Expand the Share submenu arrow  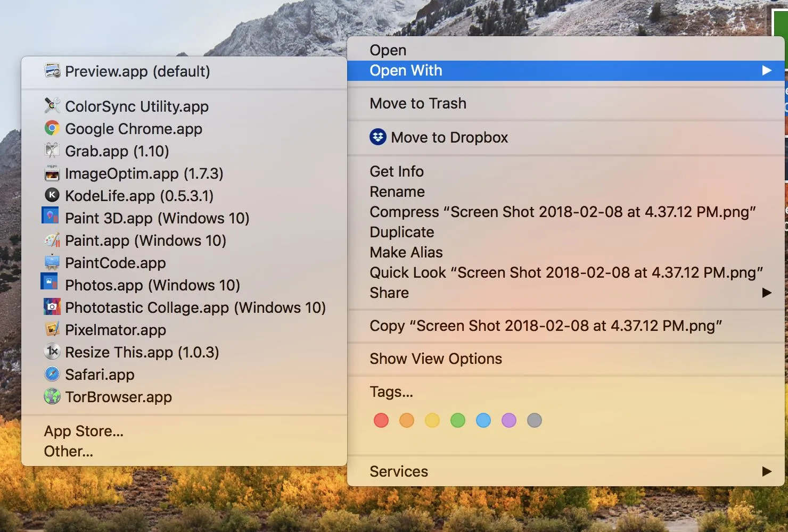click(x=767, y=293)
